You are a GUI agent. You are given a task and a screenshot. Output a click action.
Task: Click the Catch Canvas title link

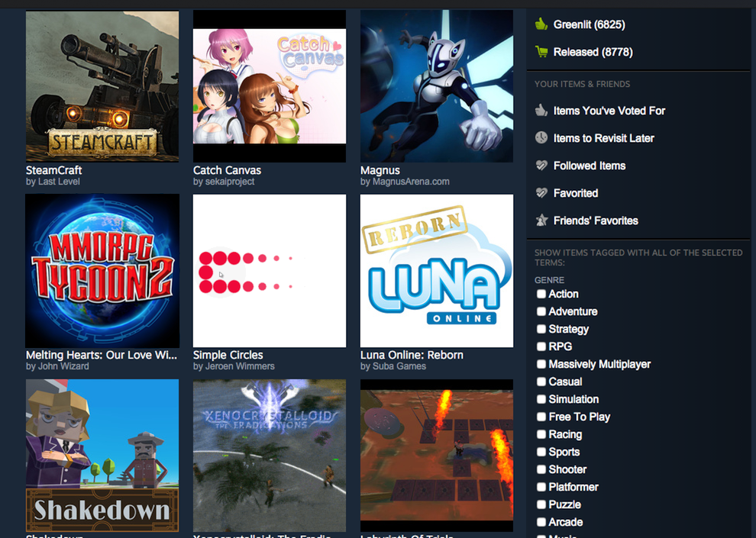[227, 170]
